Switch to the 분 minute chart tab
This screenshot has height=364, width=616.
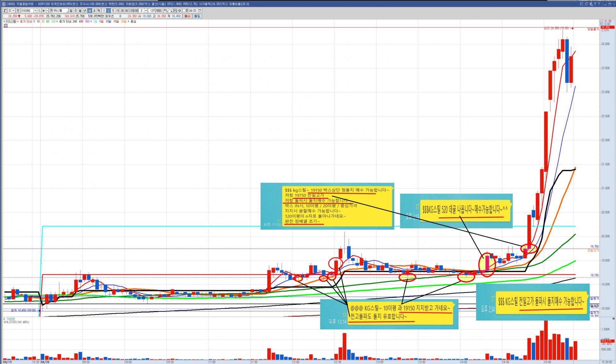click(90, 11)
